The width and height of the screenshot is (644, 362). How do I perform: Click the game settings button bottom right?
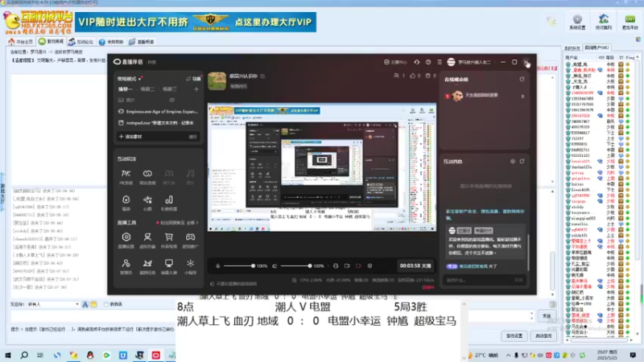click(x=514, y=335)
